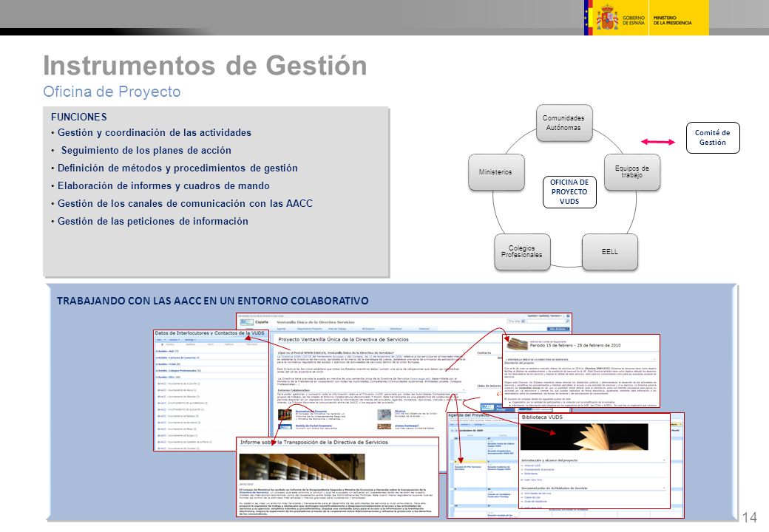Click the 'FUNCIONES' heading
The image size is (769, 532).
pos(79,117)
